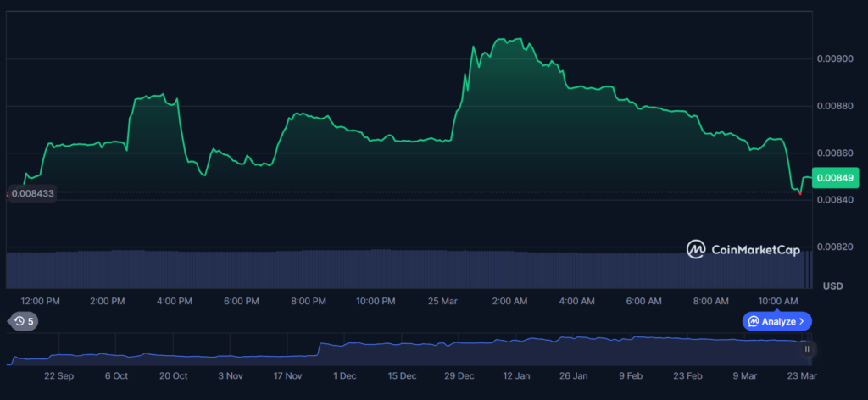Click the CoinMarketCap logo icon

[696, 249]
